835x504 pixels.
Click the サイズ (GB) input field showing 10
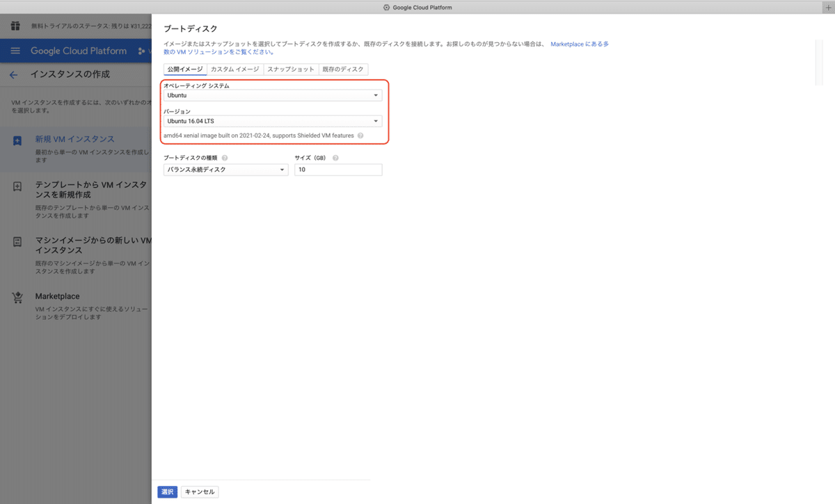338,170
